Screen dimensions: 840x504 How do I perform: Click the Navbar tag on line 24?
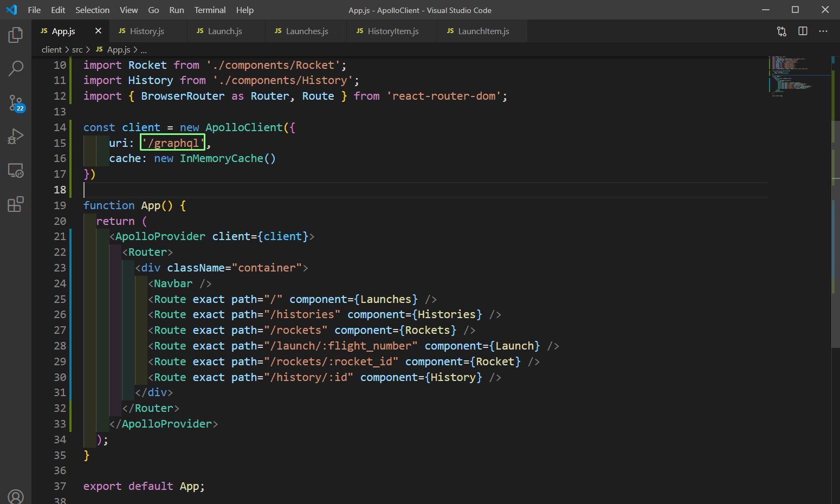179,283
